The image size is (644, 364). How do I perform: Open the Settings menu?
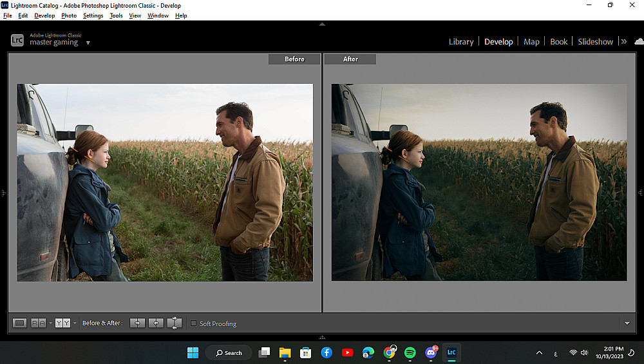(x=93, y=15)
